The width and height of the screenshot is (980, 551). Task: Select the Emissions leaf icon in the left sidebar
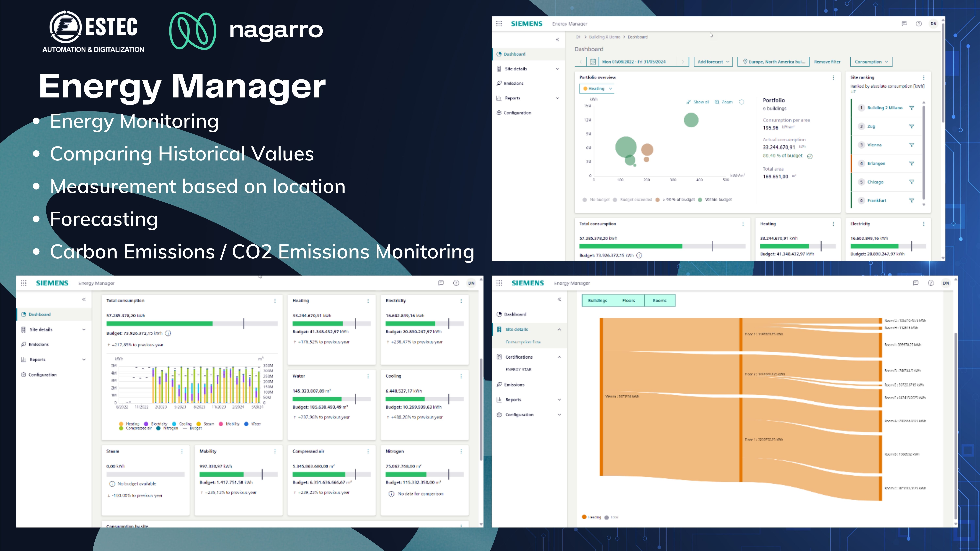coord(499,83)
